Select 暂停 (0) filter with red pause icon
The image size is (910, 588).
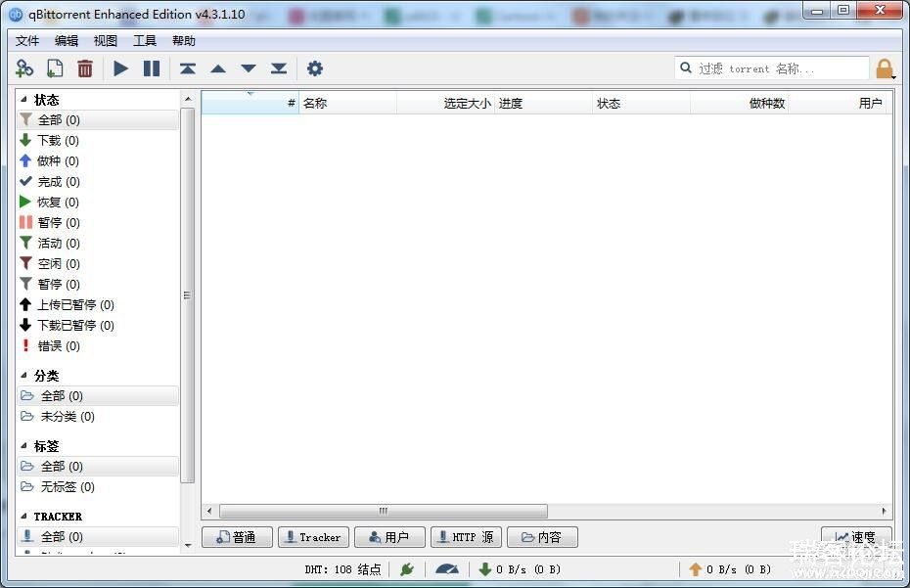pos(98,222)
